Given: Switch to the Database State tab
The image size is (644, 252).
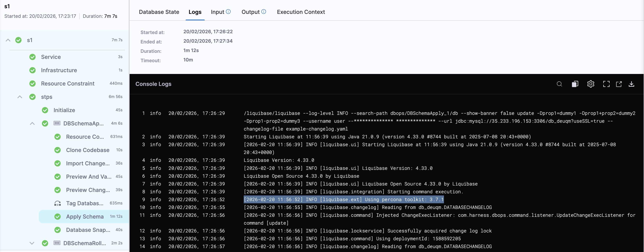Looking at the screenshot, I should (x=159, y=12).
